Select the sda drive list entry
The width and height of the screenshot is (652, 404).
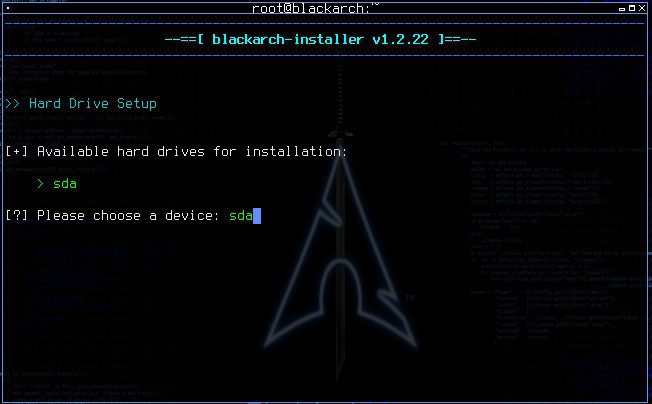pyautogui.click(x=65, y=183)
